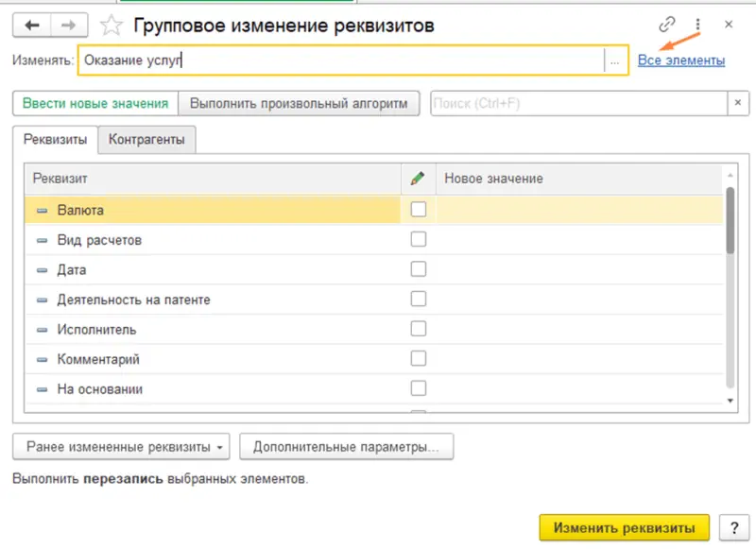Image resolution: width=756 pixels, height=549 pixels.
Task: Add the form to favorites via star icon
Action: [111, 26]
